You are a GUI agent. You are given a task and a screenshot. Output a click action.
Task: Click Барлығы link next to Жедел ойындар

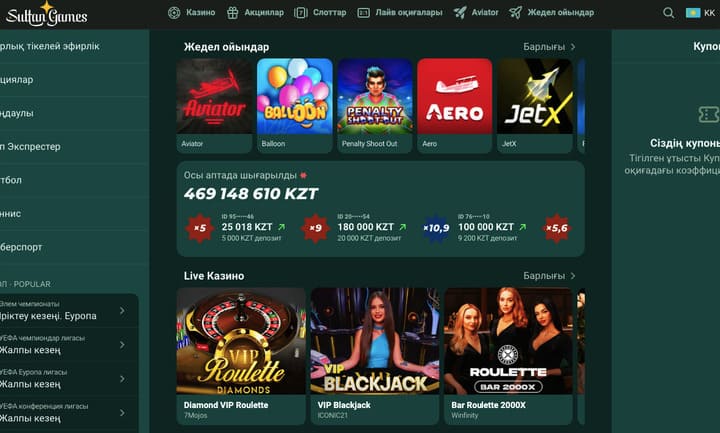[x=549, y=47]
